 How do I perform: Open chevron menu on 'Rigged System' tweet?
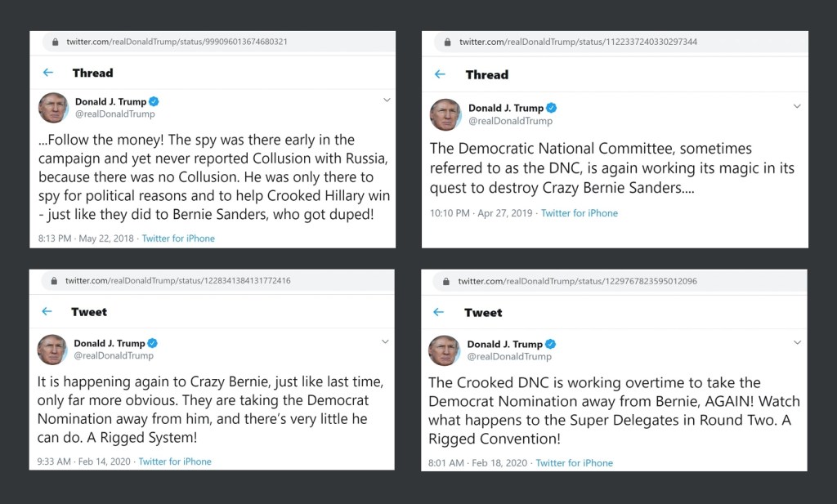(x=386, y=341)
